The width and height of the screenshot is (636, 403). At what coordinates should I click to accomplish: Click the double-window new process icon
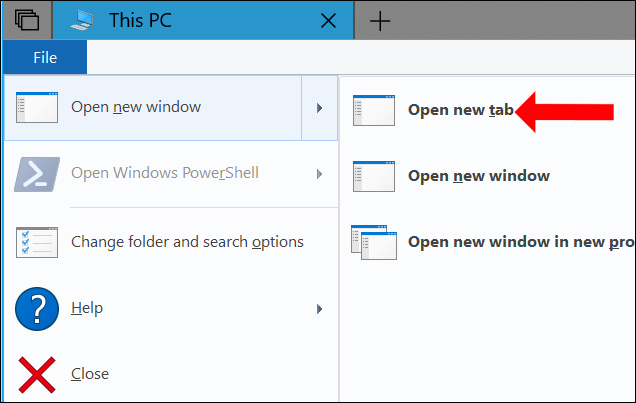tap(374, 242)
